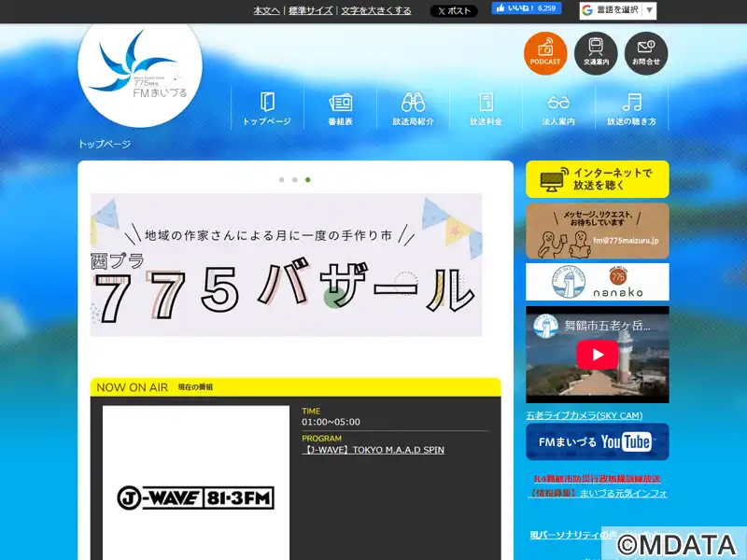Click 文字を大きくする text size link

(x=376, y=11)
